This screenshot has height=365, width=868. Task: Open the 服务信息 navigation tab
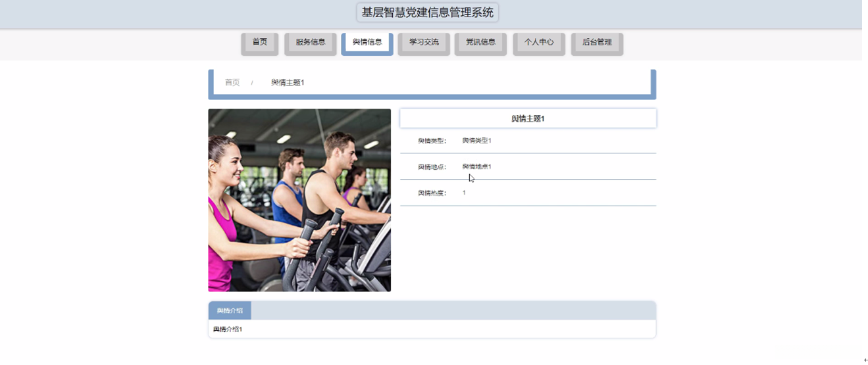point(311,43)
